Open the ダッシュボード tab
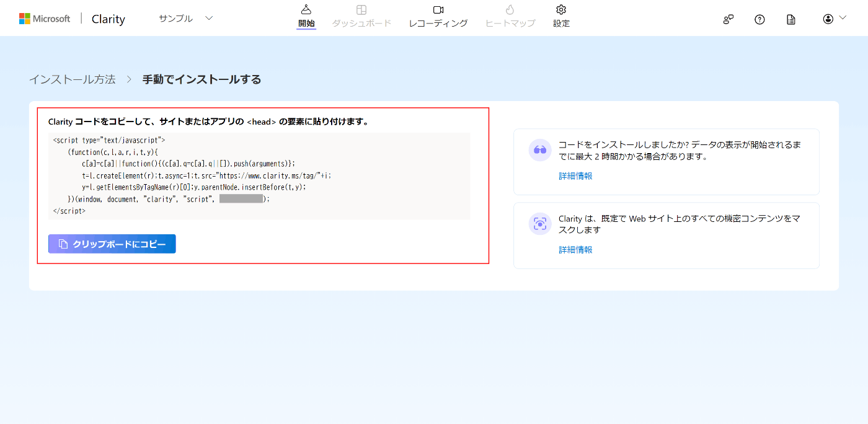Viewport: 868px width, 424px height. (361, 17)
